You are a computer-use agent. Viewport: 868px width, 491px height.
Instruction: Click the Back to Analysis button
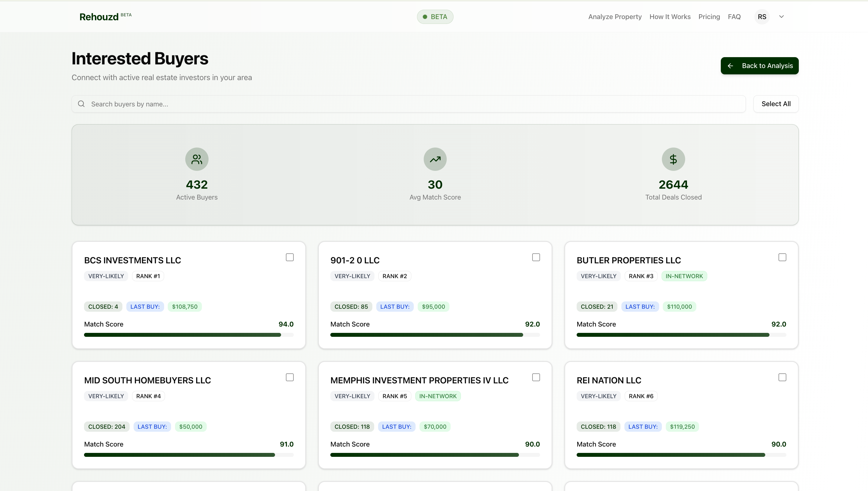759,66
